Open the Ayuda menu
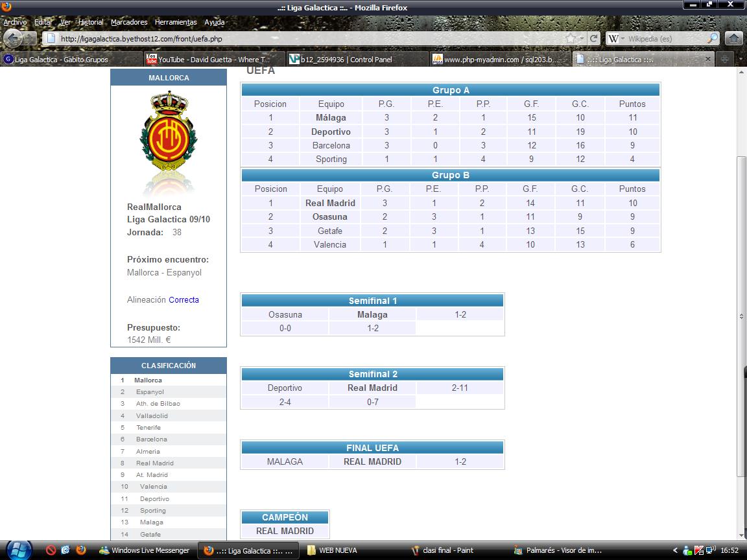 (215, 22)
